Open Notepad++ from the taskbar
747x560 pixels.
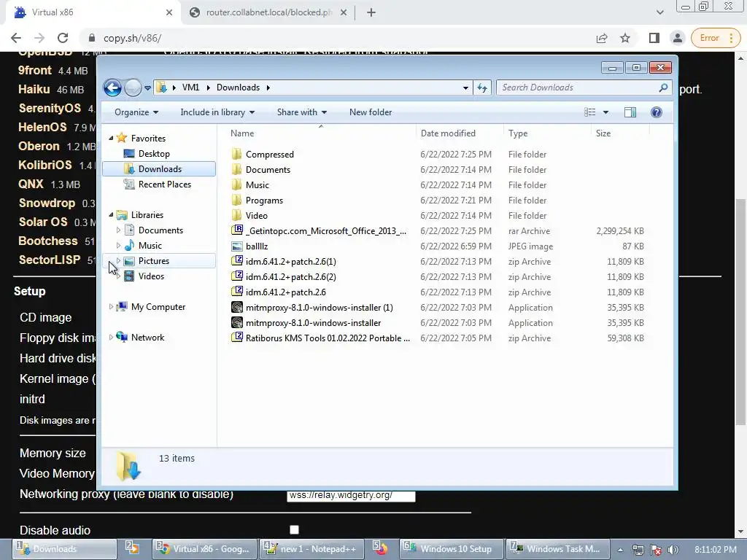(311, 549)
